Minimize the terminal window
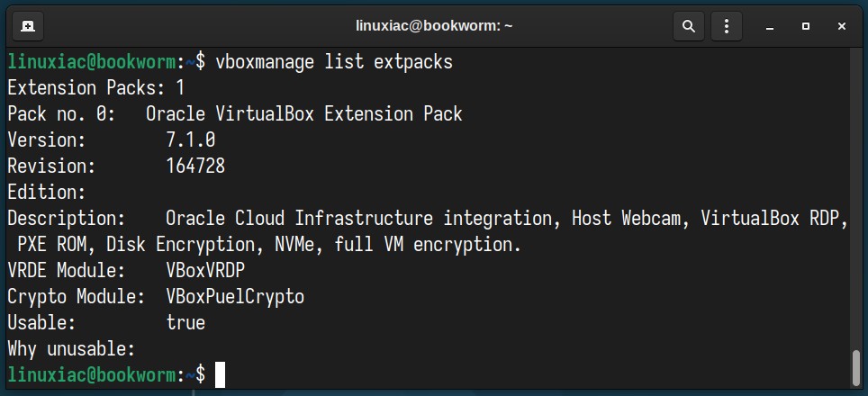Viewport: 868px width, 396px height. click(770, 26)
